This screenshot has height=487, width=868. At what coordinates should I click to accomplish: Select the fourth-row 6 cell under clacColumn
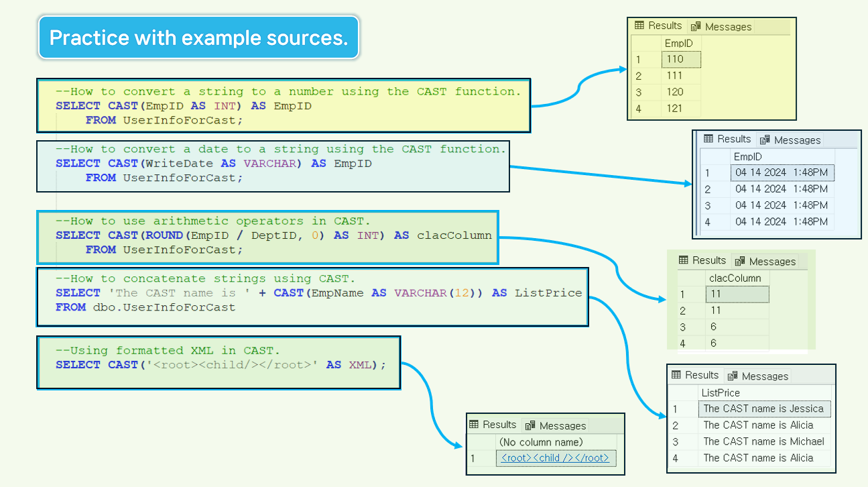click(737, 343)
